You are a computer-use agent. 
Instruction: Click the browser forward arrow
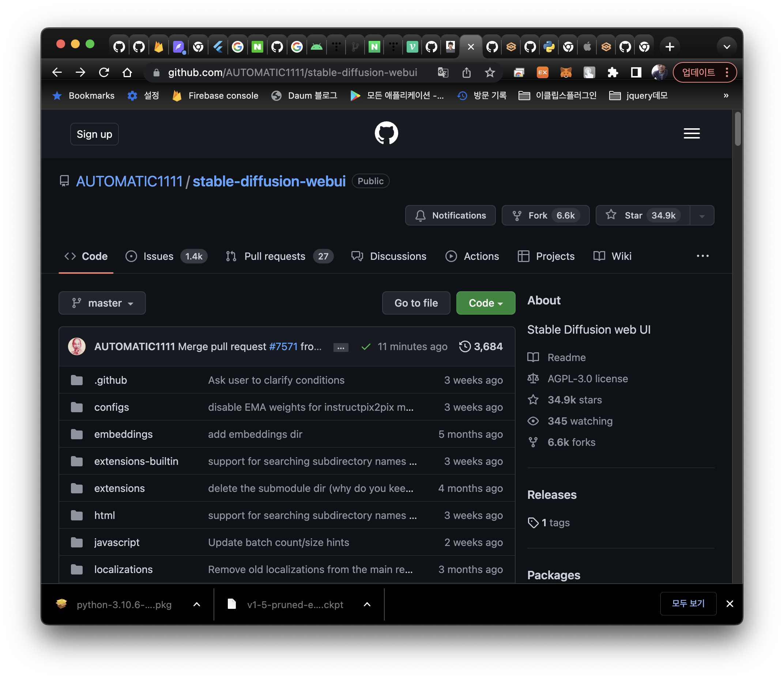(x=80, y=72)
